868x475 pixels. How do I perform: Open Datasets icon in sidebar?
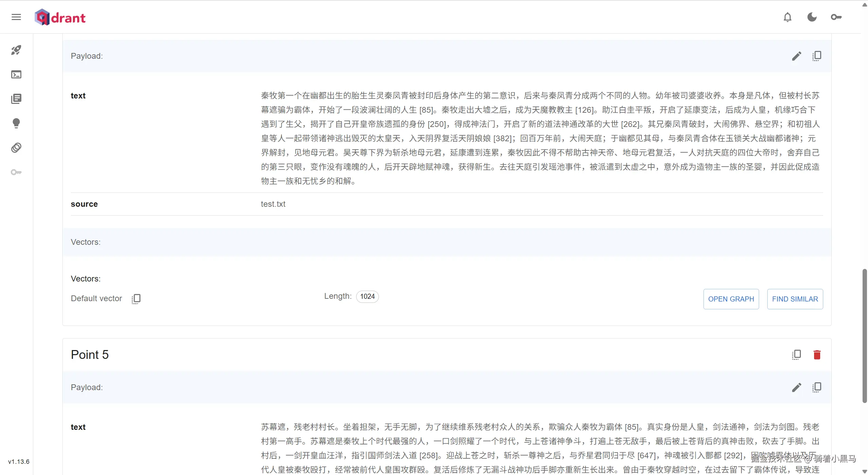click(x=16, y=148)
